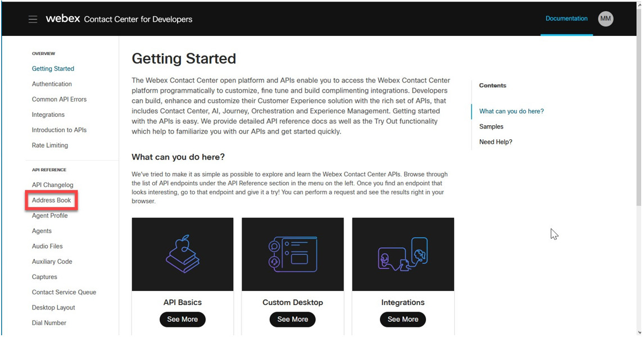
Task: Open the hamburger navigation menu
Action: pos(33,19)
